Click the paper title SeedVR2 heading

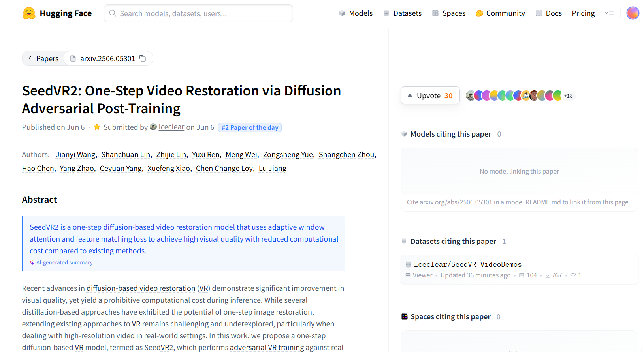pyautogui.click(x=181, y=99)
